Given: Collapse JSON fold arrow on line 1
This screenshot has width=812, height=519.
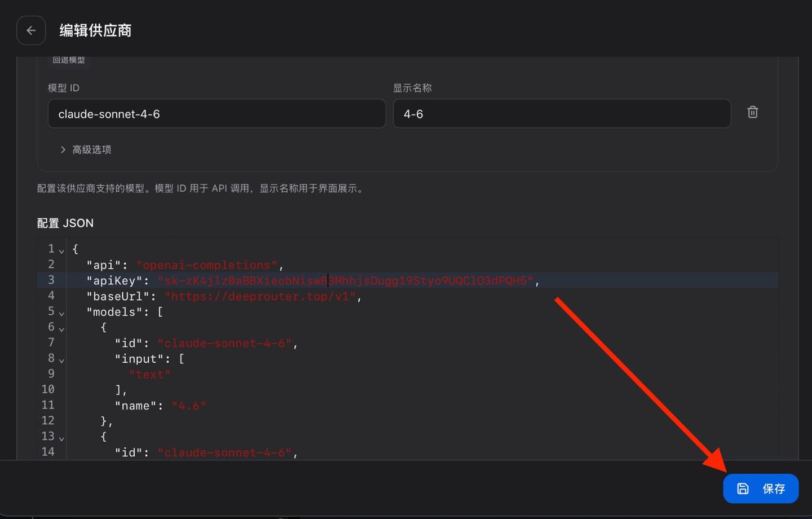Looking at the screenshot, I should 61,250.
